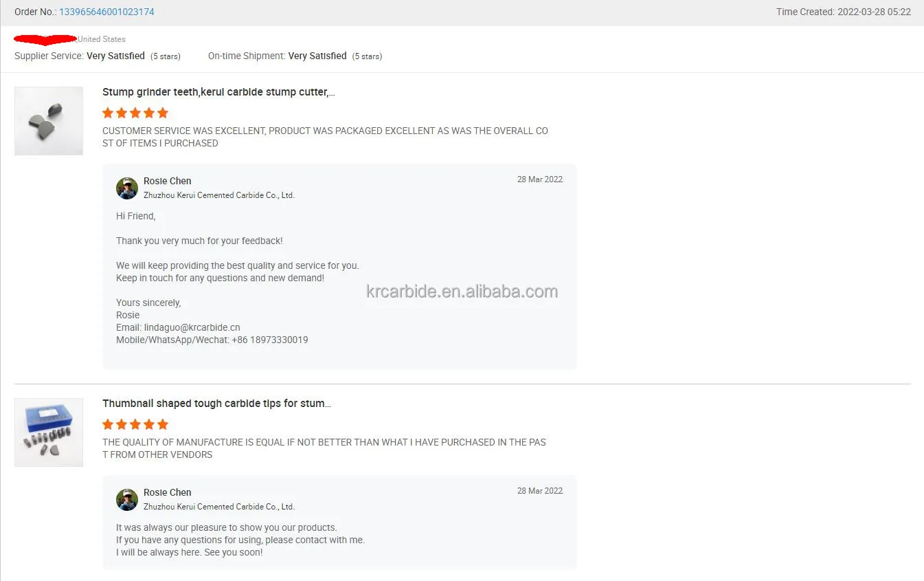Open "Stump grinder teeth, kerui carbide" product title
The image size is (924, 581).
pyautogui.click(x=218, y=92)
